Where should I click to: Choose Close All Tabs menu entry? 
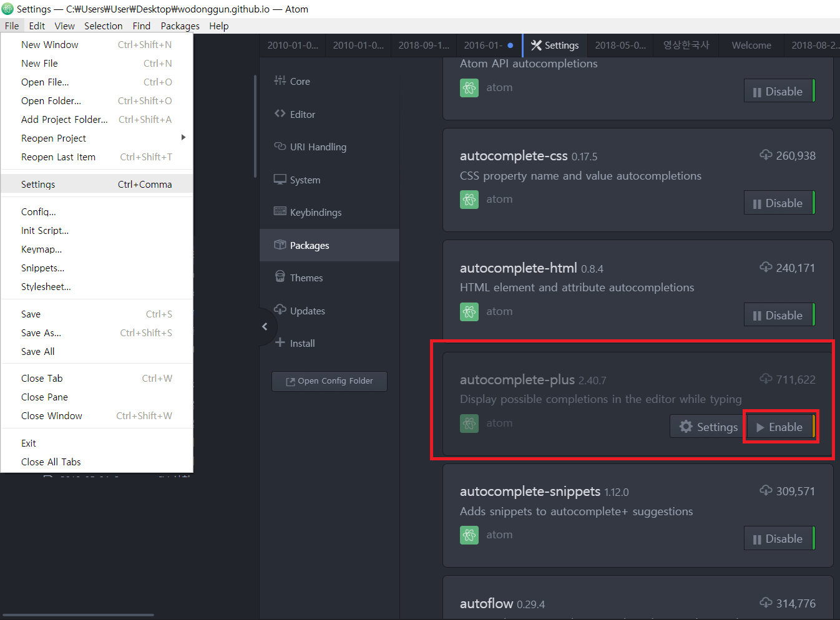[97, 462]
